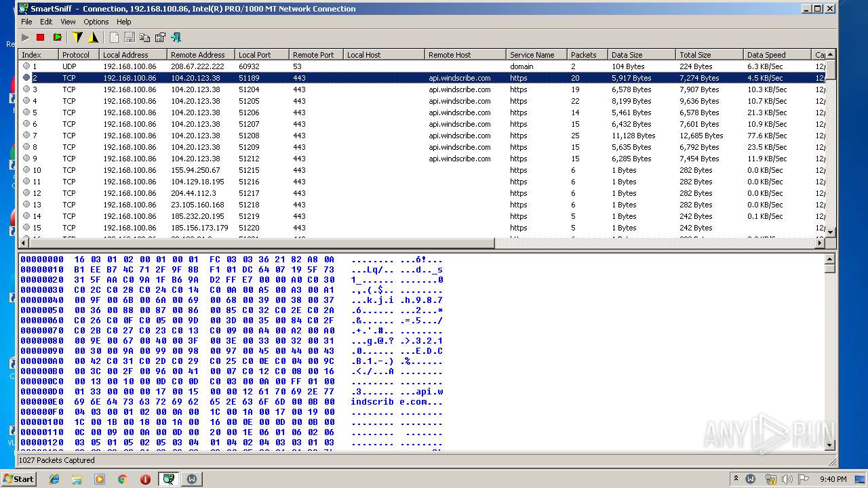Open the Edit menu
Image resolution: width=868 pixels, height=488 pixels.
tap(46, 22)
